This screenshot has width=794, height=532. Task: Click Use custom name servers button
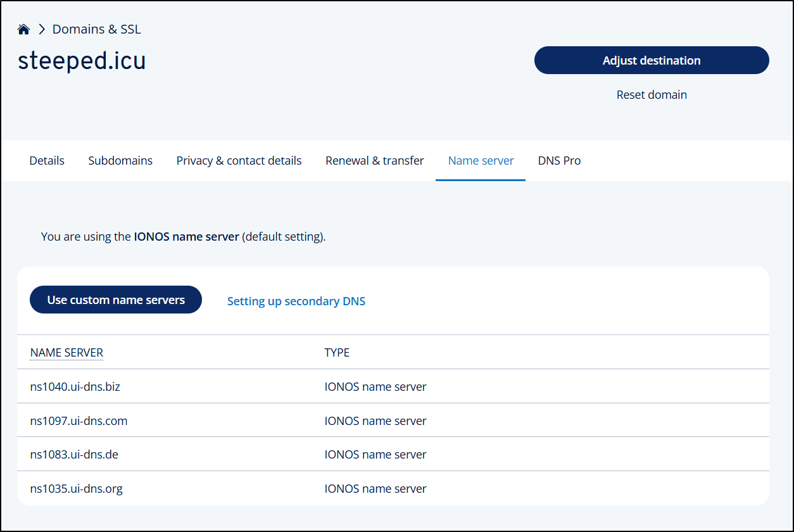[x=116, y=300]
